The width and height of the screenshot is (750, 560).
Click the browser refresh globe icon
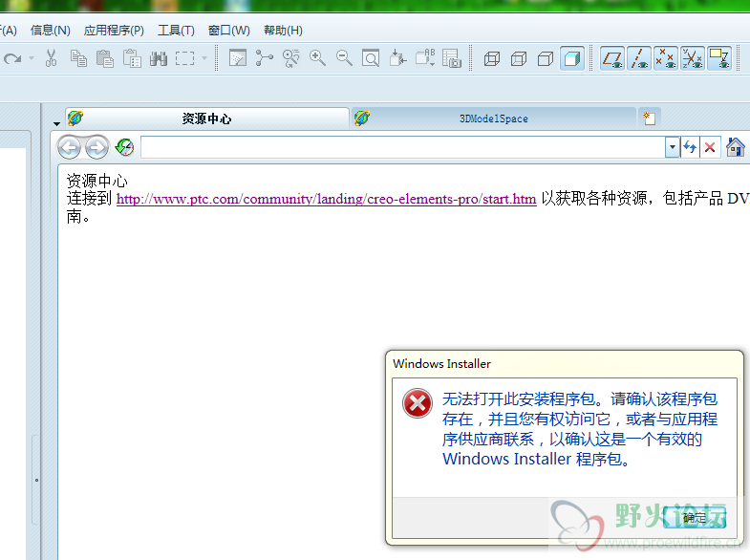125,147
